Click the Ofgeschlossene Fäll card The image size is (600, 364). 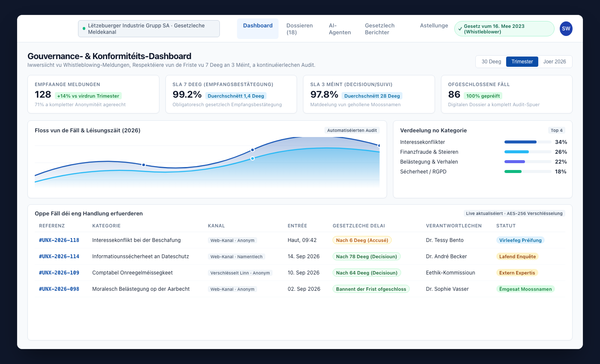point(507,94)
